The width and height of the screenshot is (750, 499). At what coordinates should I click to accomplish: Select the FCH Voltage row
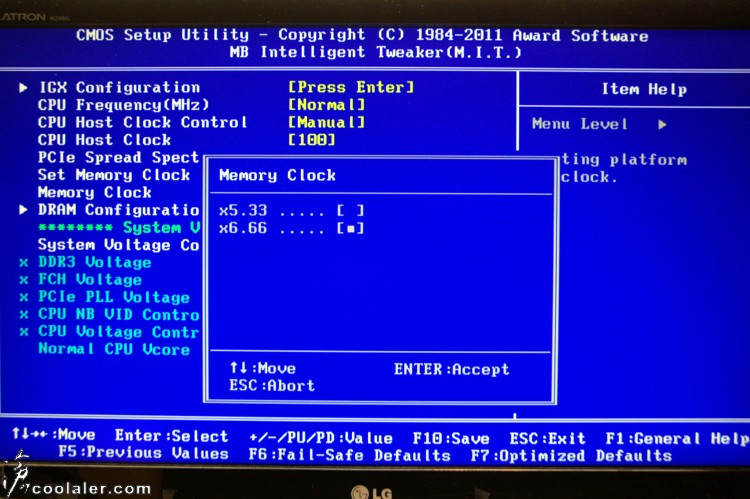click(x=90, y=279)
